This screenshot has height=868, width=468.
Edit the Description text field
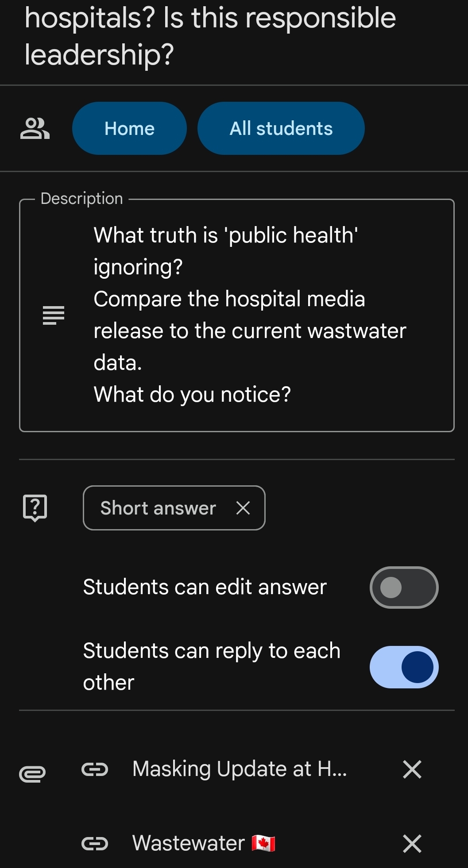click(250, 315)
